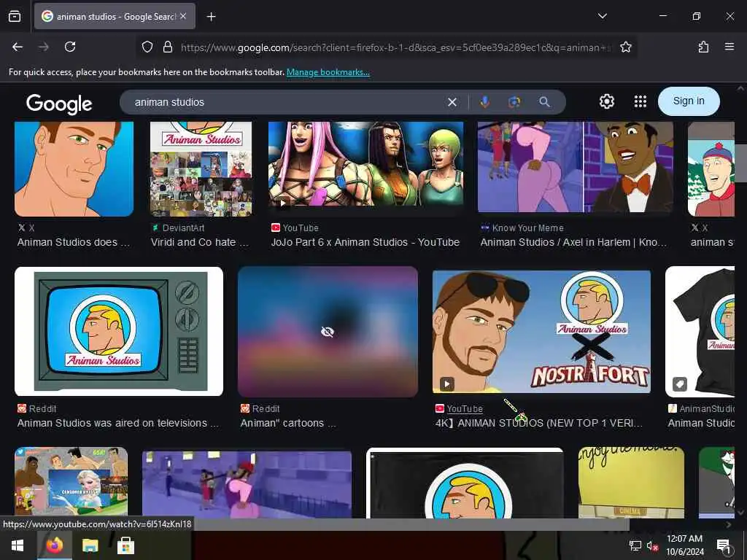Open Firefox from the taskbar
747x560 pixels.
[54, 545]
